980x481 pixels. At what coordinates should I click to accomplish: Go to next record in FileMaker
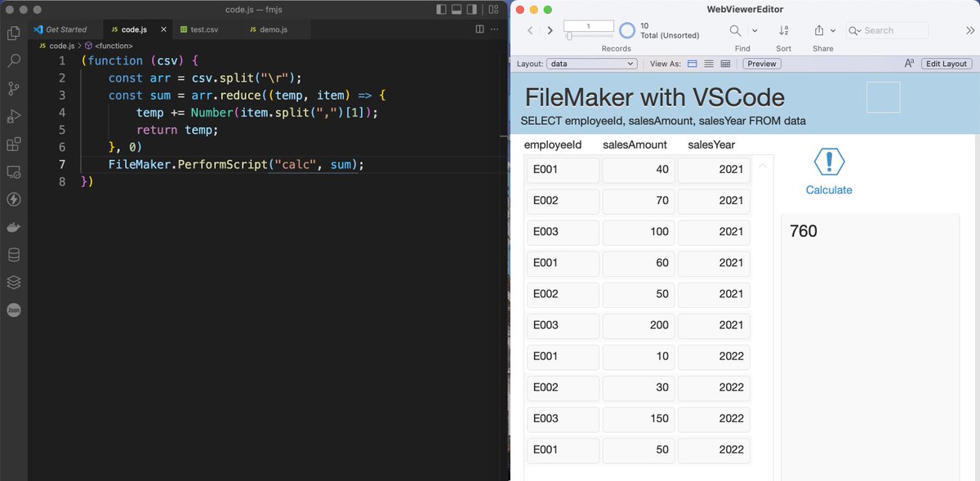(x=550, y=30)
